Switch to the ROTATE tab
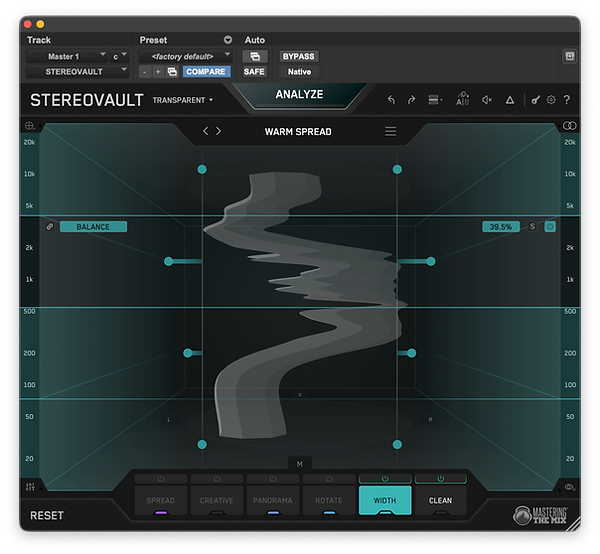600x554 pixels. point(329,500)
